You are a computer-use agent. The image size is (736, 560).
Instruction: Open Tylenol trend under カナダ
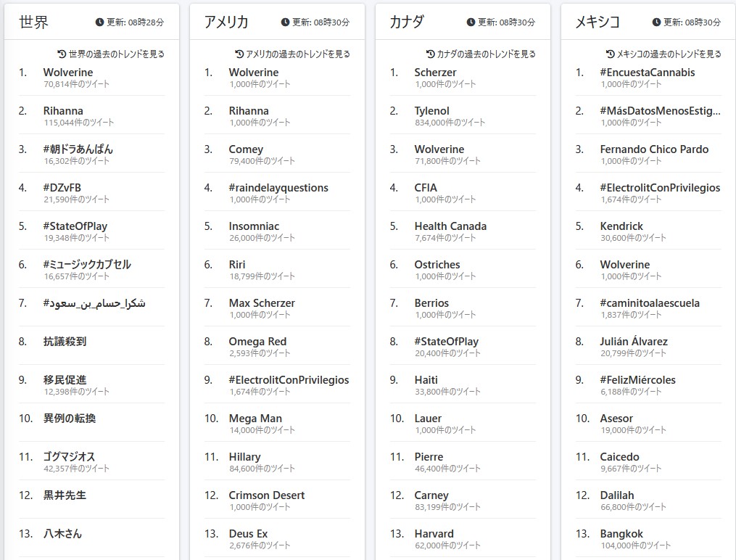[x=431, y=111]
